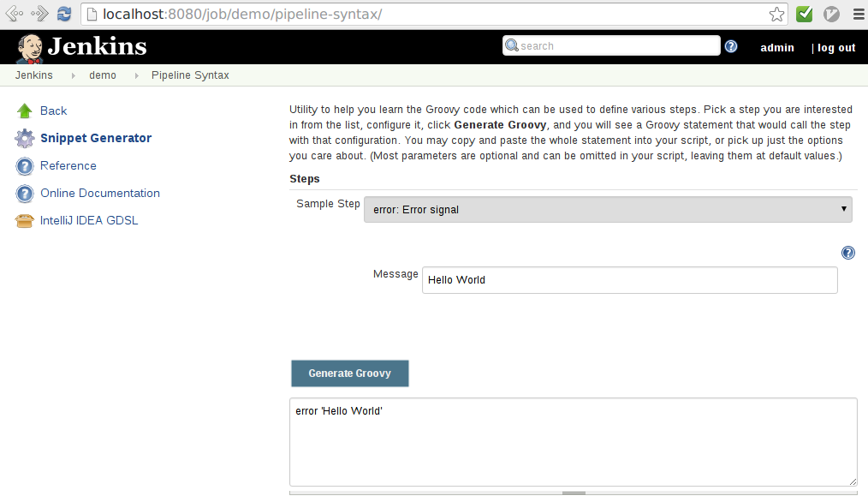Reload page using browser refresh icon

(x=63, y=14)
